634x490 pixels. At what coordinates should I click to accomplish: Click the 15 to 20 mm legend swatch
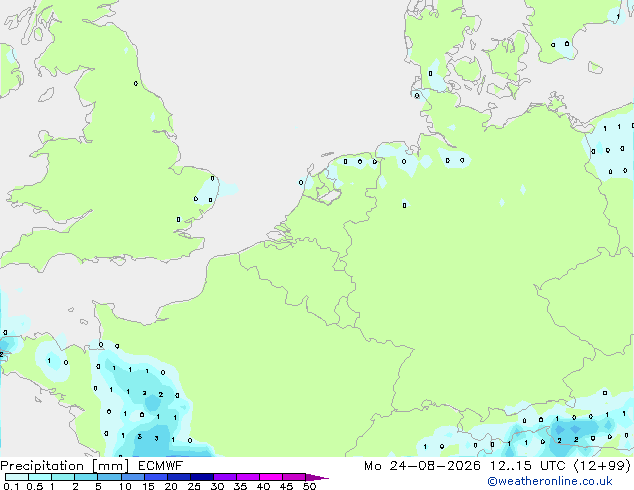pyautogui.click(x=155, y=477)
